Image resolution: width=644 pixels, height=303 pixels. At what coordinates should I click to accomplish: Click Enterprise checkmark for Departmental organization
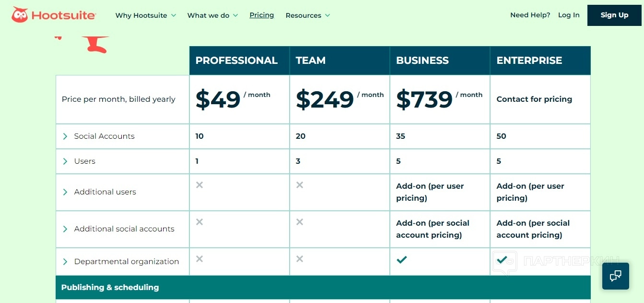click(x=502, y=260)
